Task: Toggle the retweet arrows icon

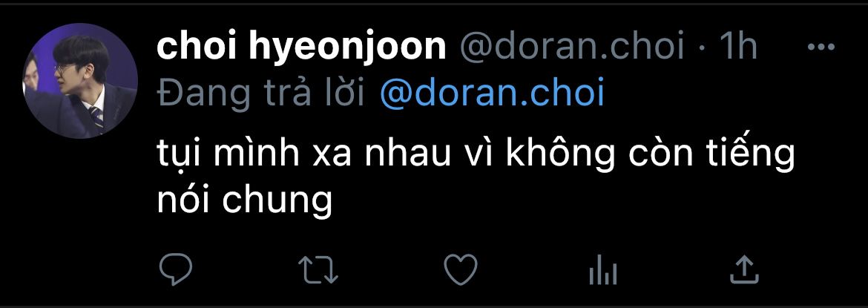Action: (318, 269)
